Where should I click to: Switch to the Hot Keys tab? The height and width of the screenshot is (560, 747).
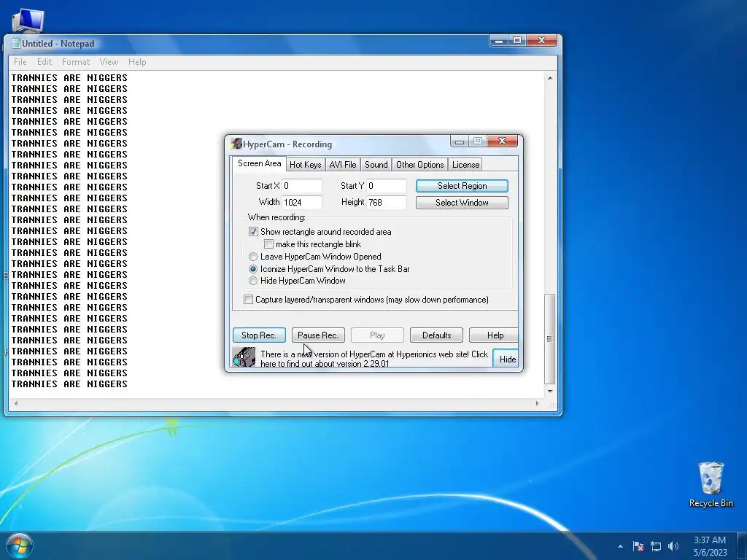click(x=306, y=165)
